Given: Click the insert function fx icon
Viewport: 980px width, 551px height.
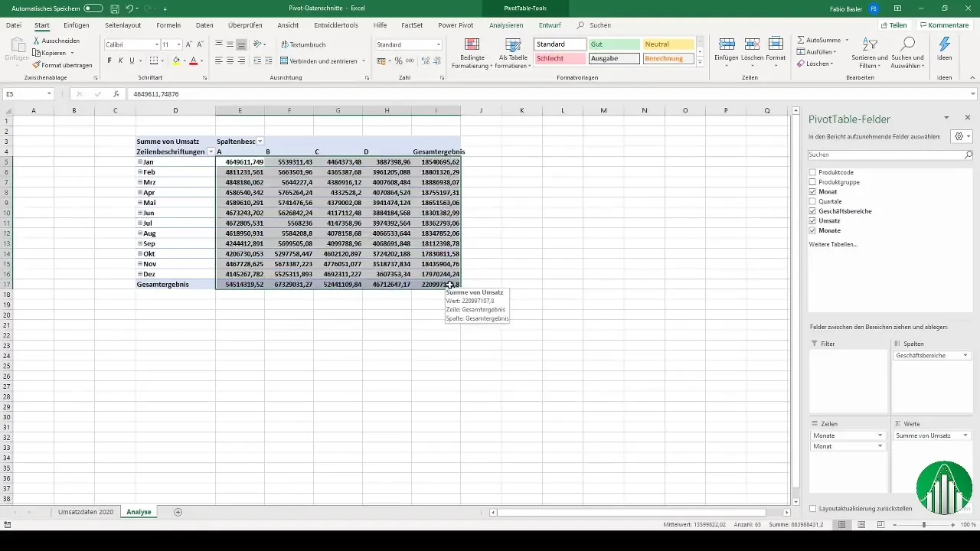Looking at the screenshot, I should pyautogui.click(x=116, y=94).
